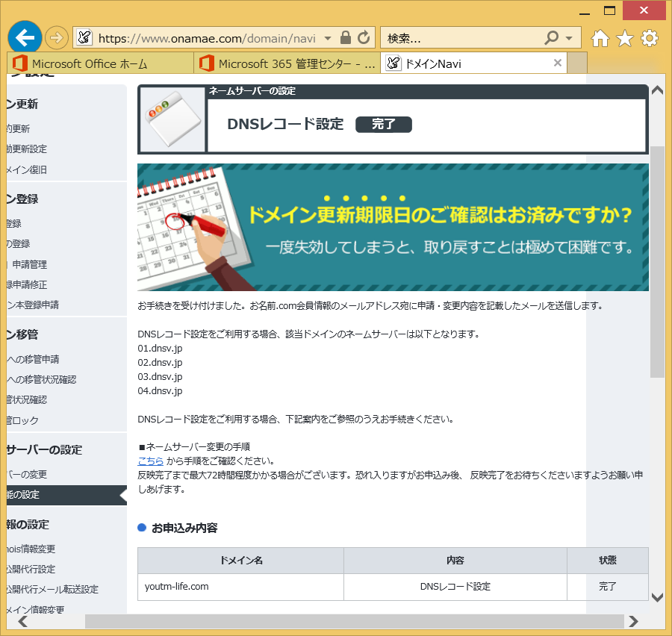Click vertical scrollbar up arrow
The width and height of the screenshot is (672, 636).
tap(657, 90)
